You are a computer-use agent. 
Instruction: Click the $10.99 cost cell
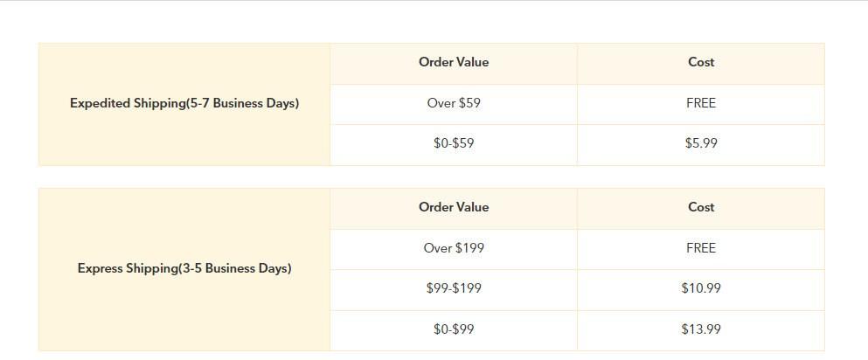click(x=701, y=290)
